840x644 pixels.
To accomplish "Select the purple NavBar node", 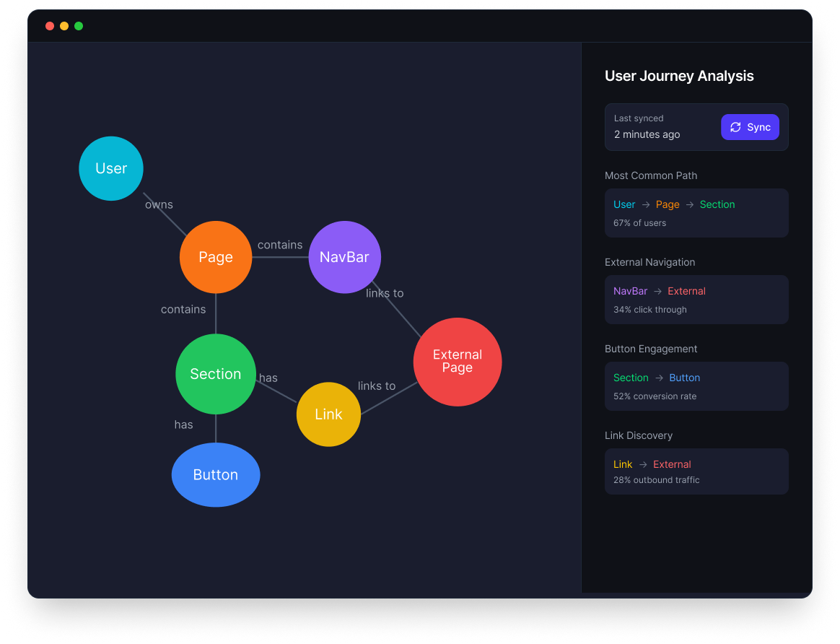I will (x=344, y=257).
